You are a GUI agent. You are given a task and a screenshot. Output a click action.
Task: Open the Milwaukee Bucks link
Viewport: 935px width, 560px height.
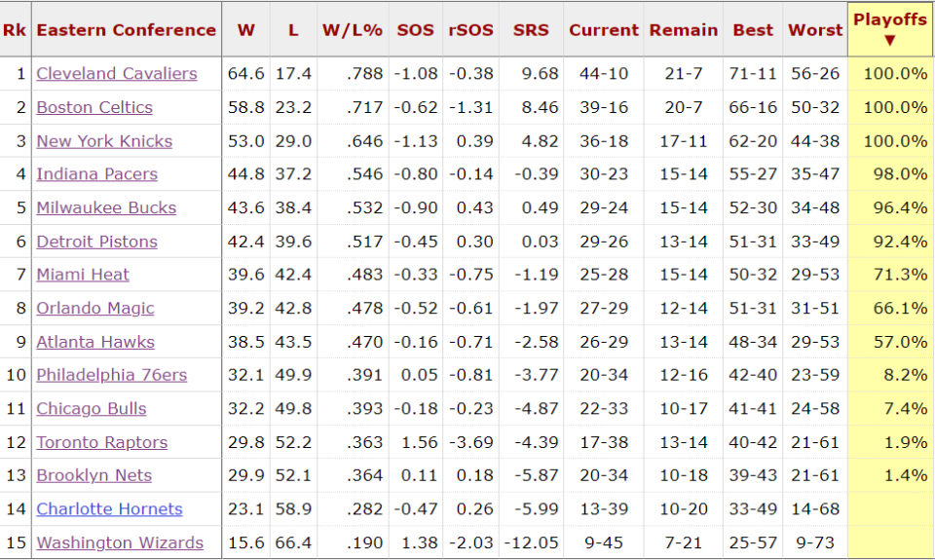[106, 207]
